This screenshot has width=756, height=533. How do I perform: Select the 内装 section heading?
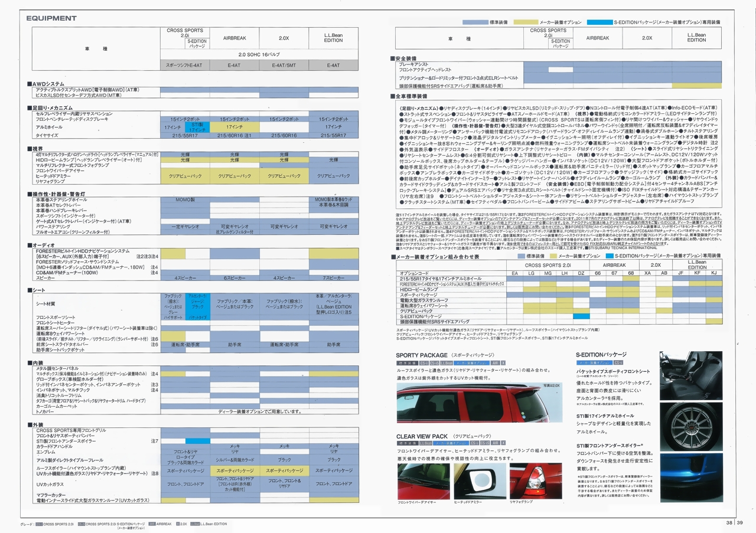point(37,362)
